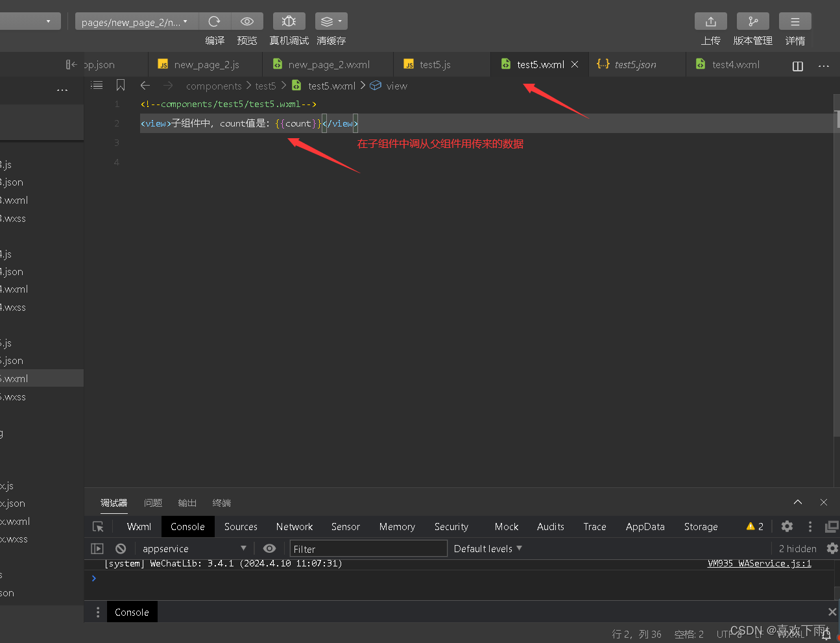Click the spaces indentation status item
Image resolution: width=840 pixels, height=643 pixels.
[x=689, y=634]
